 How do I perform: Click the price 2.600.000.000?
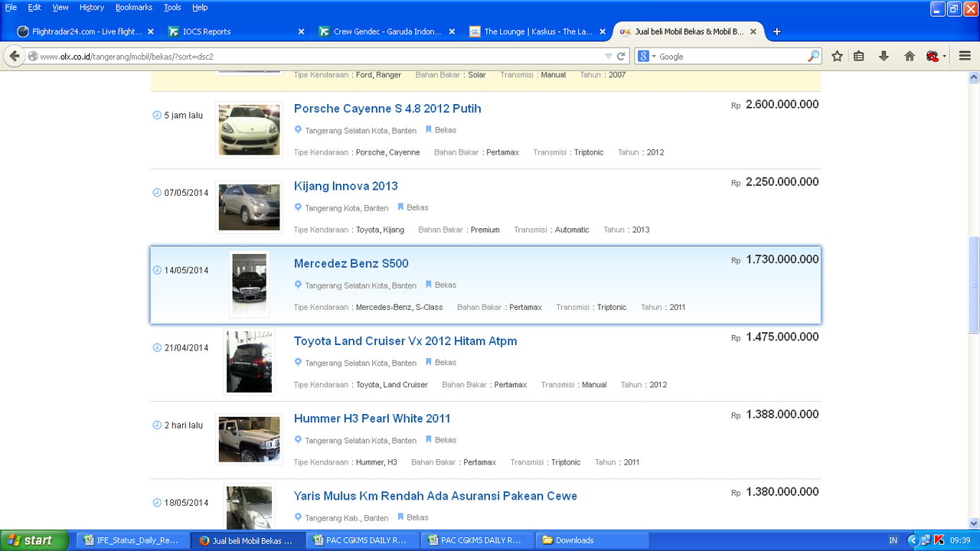click(x=782, y=105)
